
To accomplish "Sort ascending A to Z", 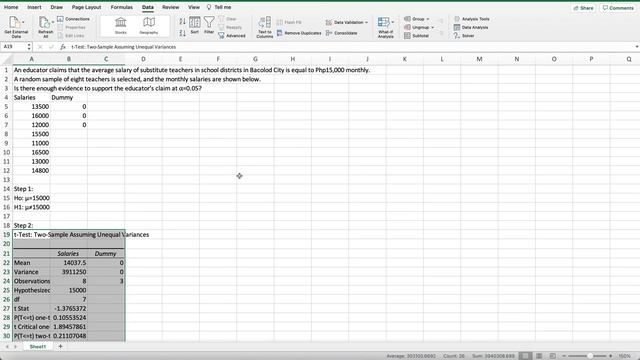I will pos(182,21).
